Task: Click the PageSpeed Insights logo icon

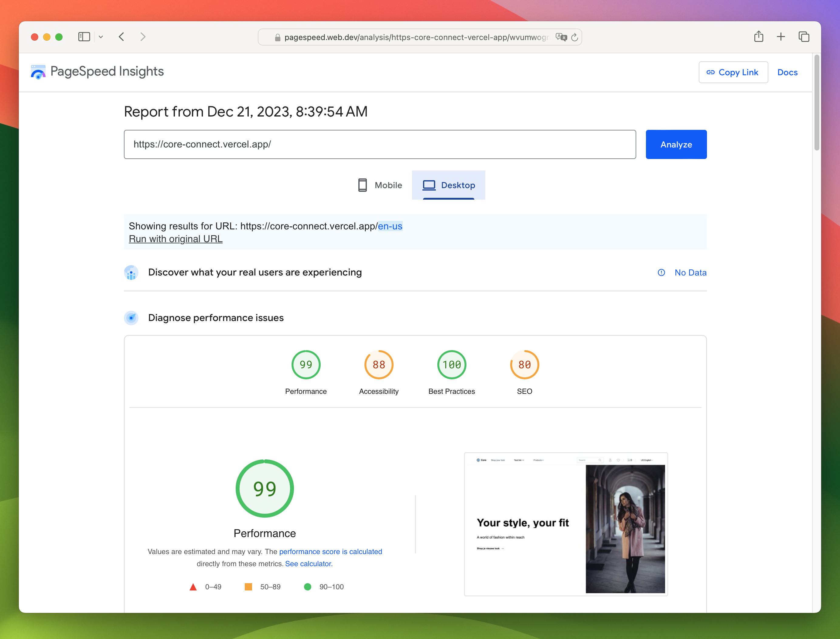Action: [x=38, y=72]
